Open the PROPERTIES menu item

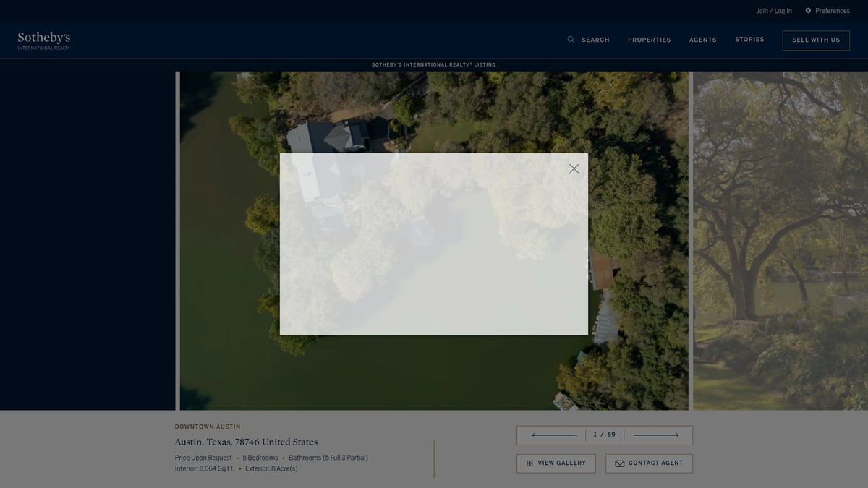pos(649,40)
